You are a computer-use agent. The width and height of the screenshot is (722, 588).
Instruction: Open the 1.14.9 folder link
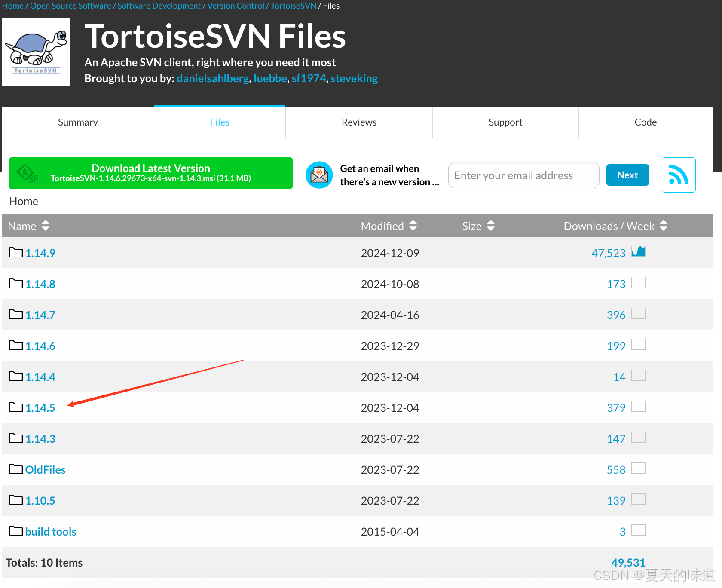point(40,253)
